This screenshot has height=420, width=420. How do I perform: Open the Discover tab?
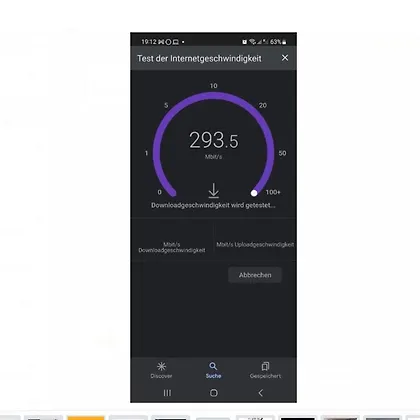point(161,370)
